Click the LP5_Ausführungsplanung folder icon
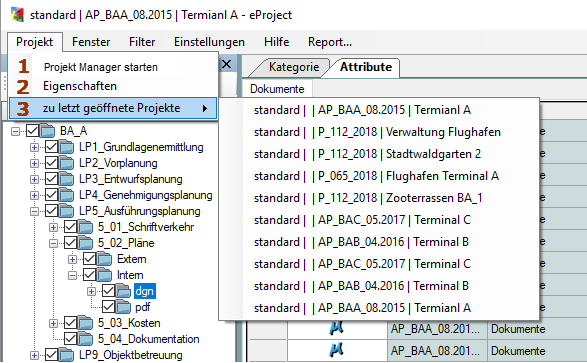The image size is (587, 363). (66, 211)
